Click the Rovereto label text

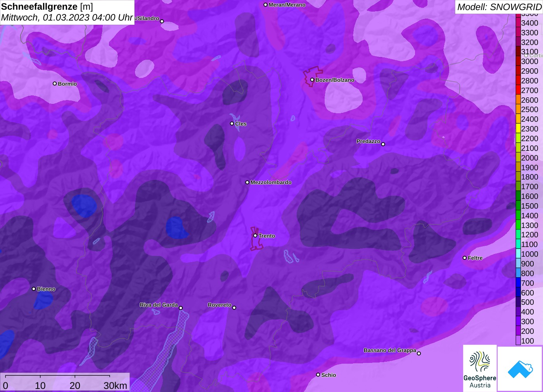220,305
